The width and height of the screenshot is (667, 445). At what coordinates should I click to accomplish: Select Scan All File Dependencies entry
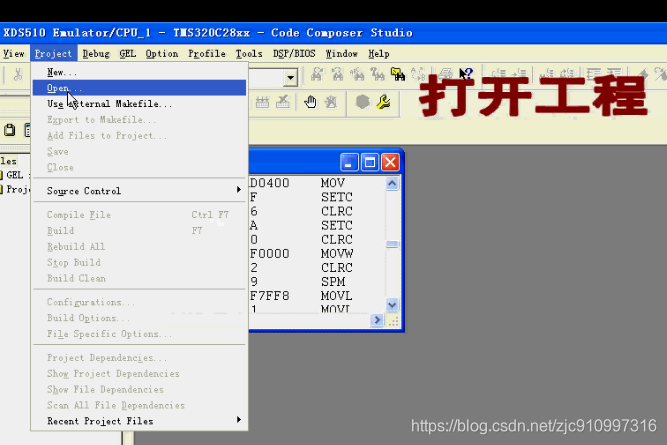pyautogui.click(x=140, y=405)
